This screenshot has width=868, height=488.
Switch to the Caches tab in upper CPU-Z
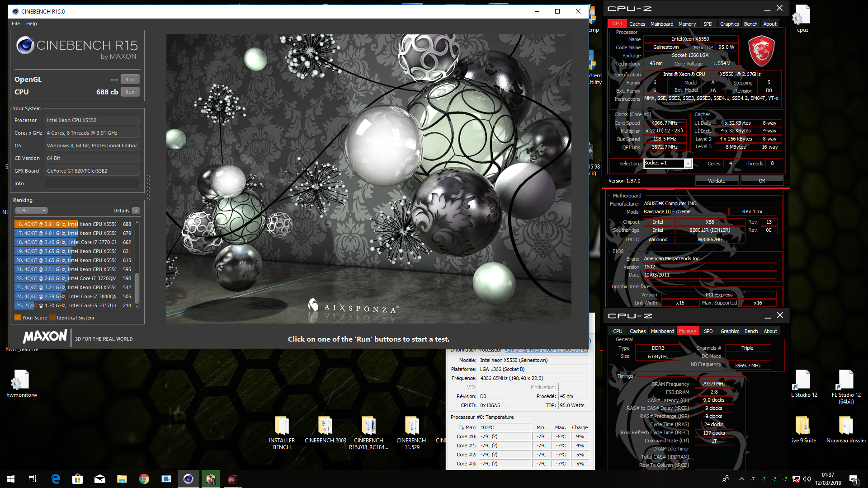tap(637, 24)
